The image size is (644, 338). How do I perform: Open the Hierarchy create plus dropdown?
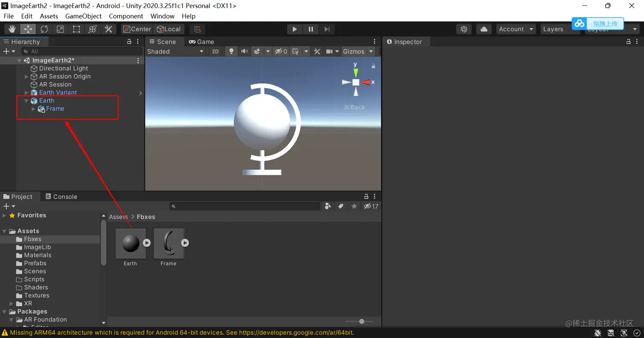click(x=9, y=51)
